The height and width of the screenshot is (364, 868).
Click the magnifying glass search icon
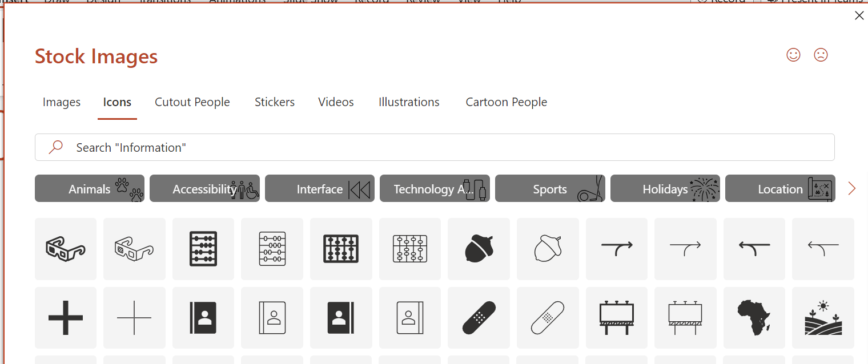[x=55, y=147]
